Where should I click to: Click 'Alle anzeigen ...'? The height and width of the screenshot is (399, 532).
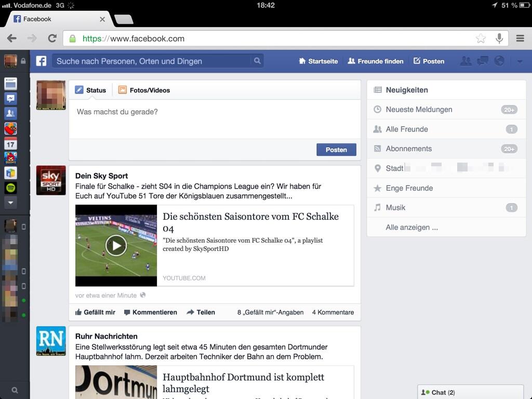click(411, 228)
